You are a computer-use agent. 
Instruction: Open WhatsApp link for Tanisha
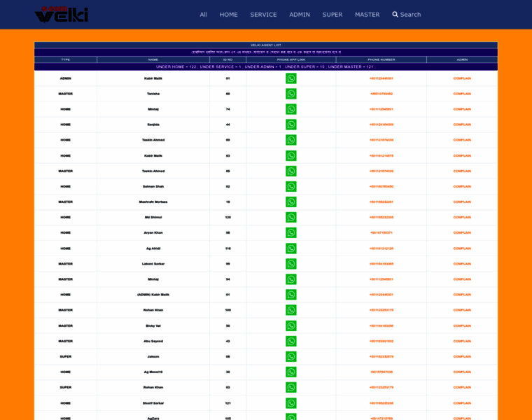(290, 94)
